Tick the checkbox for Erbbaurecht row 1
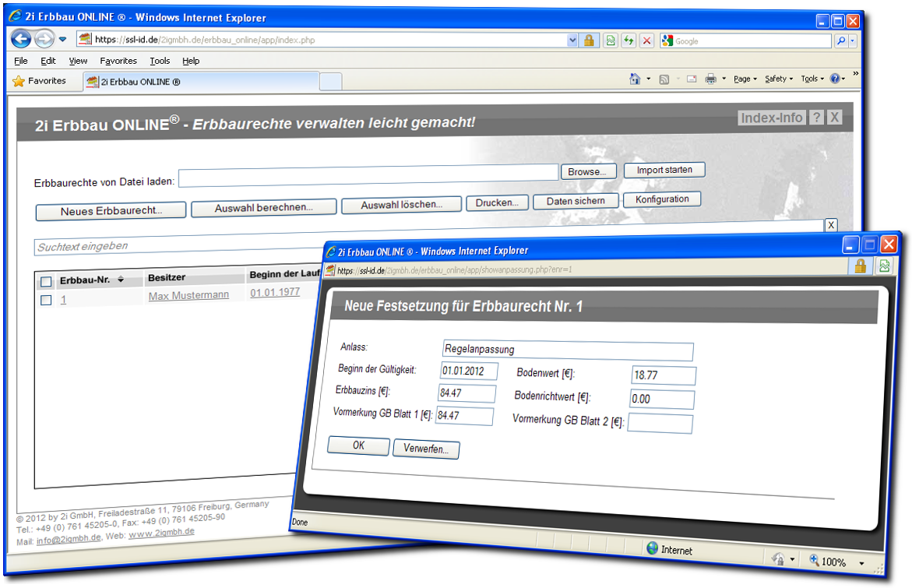 tap(46, 300)
